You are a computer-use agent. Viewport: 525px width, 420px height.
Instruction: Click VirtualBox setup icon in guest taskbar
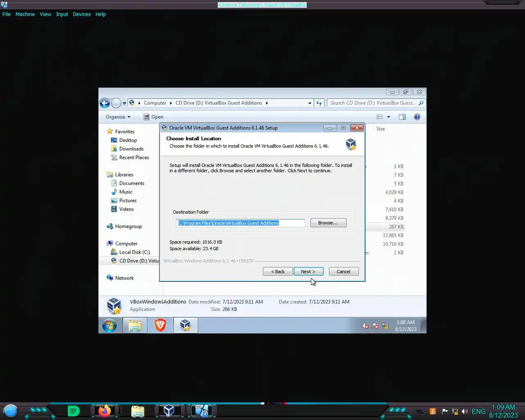pyautogui.click(x=185, y=326)
